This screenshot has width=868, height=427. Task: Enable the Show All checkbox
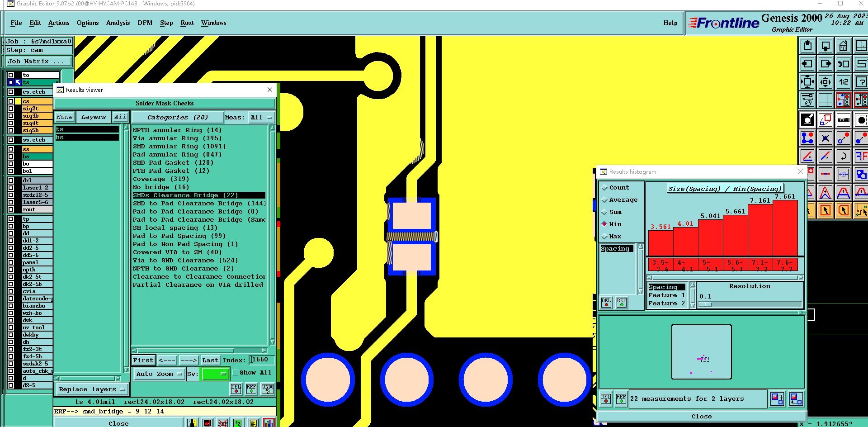tap(236, 373)
